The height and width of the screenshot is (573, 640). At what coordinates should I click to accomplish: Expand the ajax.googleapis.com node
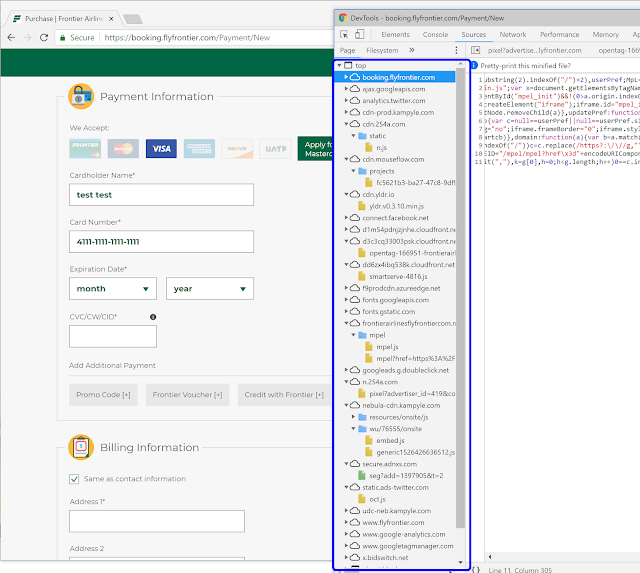tap(346, 89)
